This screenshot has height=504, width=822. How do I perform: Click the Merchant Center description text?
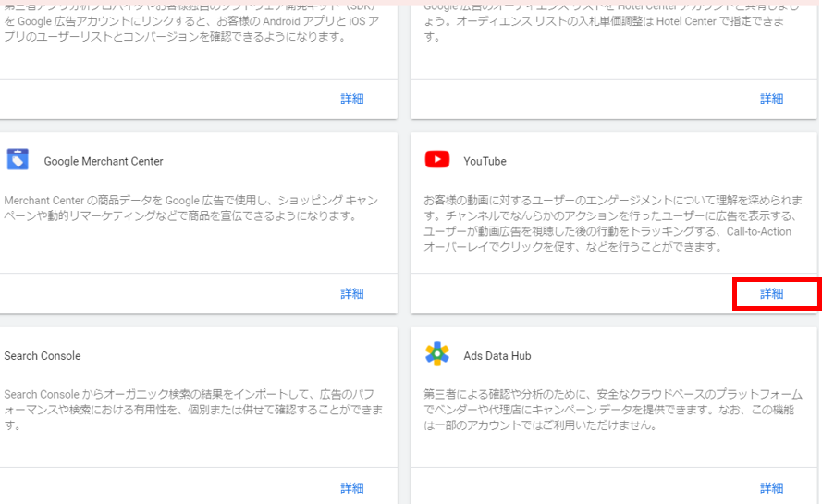191,208
